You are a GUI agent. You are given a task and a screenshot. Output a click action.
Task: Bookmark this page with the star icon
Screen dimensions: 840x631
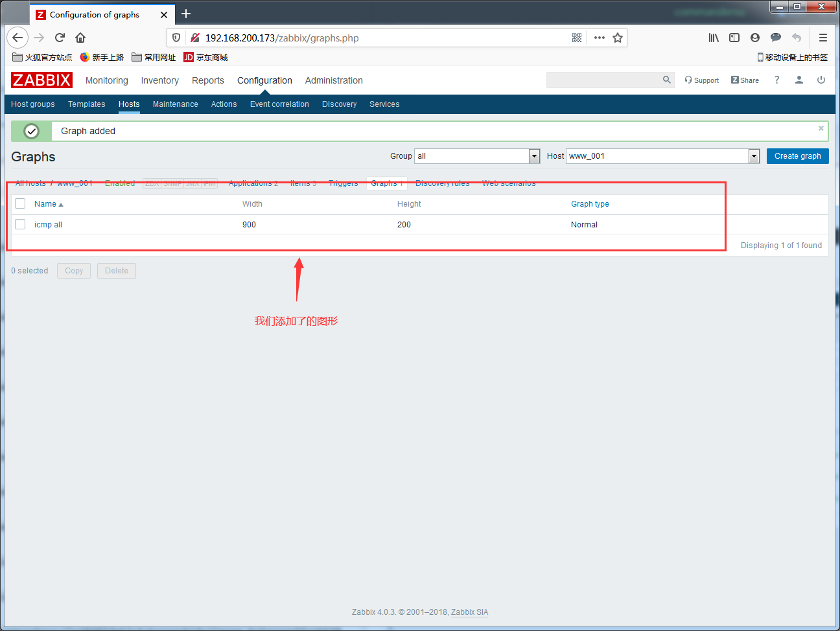tap(618, 38)
